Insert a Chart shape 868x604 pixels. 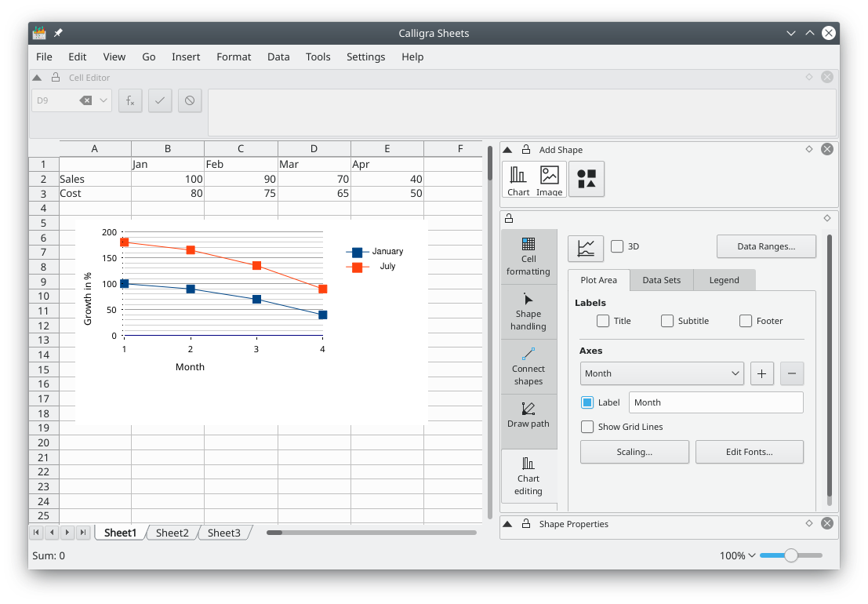[518, 179]
